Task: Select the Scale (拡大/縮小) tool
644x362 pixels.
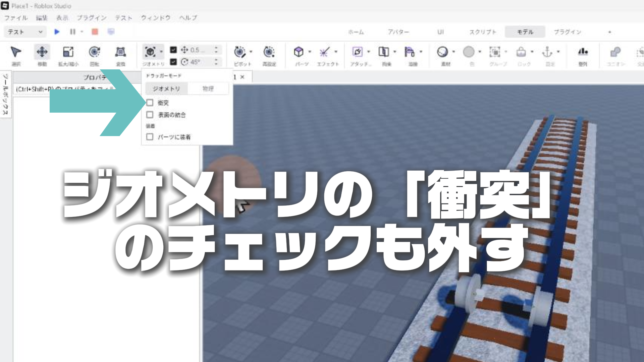Action: tap(68, 52)
